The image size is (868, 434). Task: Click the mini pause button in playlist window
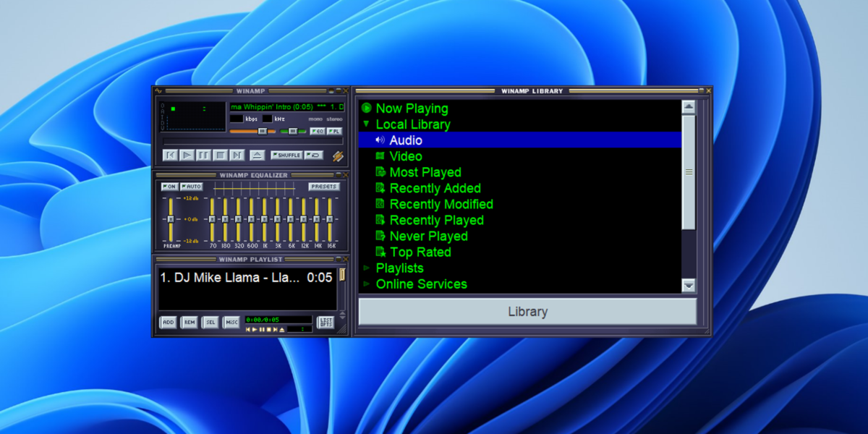click(x=262, y=330)
